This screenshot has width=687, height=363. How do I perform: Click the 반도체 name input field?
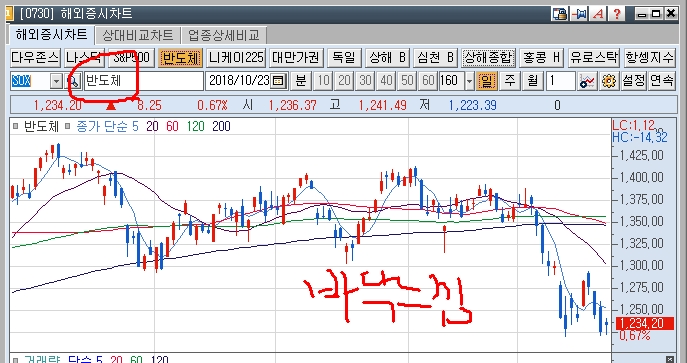point(144,81)
